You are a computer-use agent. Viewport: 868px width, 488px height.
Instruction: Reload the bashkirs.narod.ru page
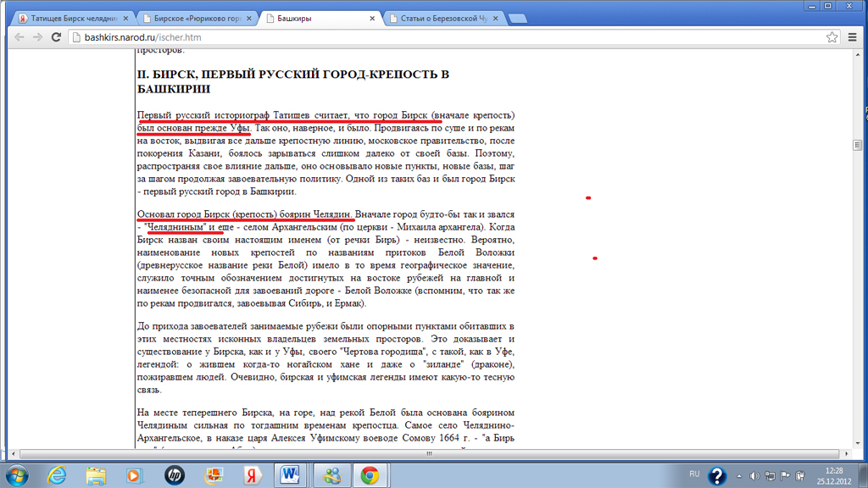(x=56, y=37)
